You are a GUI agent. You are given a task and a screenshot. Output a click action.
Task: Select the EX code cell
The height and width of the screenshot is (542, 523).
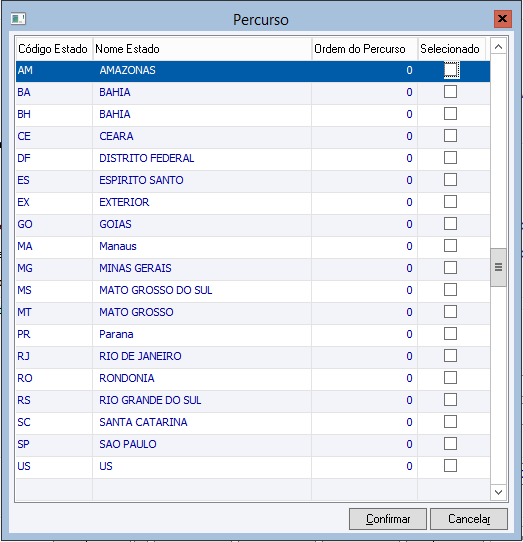pos(54,202)
